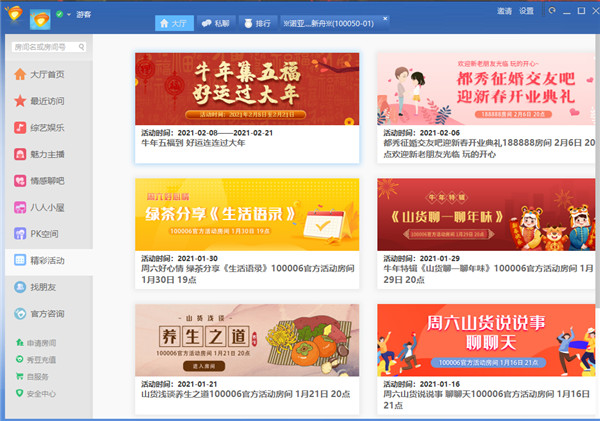Open the 《山货聊一聊年味》 banner
The width and height of the screenshot is (600, 421).
point(486,214)
